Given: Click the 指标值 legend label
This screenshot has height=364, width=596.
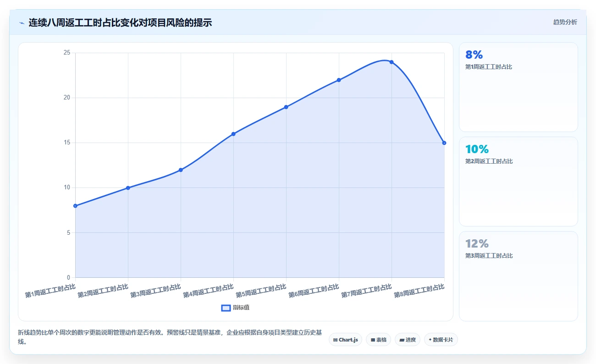Looking at the screenshot, I should point(241,308).
